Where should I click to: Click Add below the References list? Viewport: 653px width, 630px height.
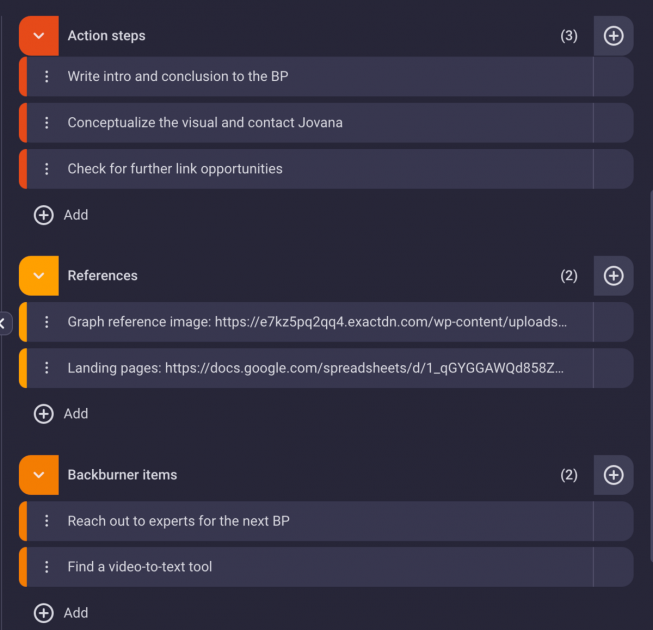coord(61,414)
